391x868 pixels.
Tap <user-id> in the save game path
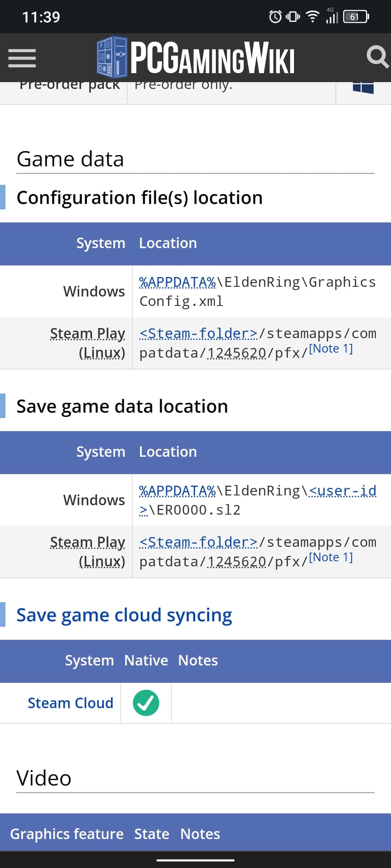point(258,501)
